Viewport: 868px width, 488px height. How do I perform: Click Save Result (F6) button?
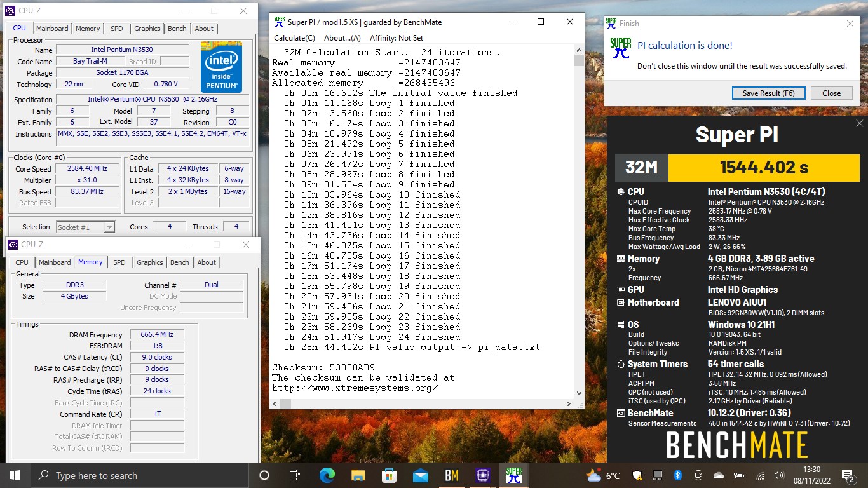tap(769, 93)
